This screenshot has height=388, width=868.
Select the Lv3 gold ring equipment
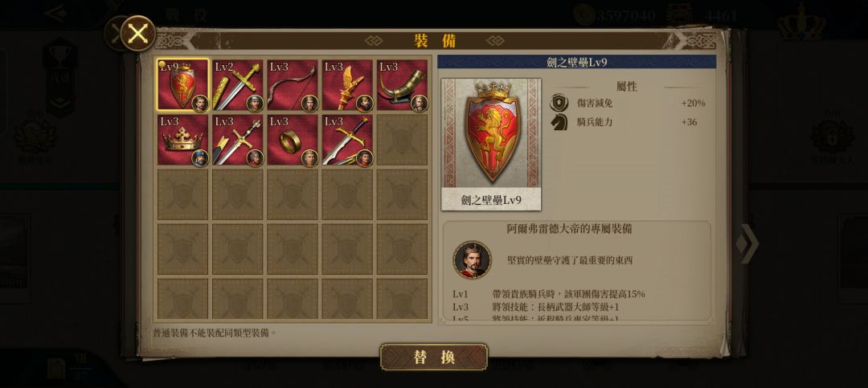[x=293, y=140]
